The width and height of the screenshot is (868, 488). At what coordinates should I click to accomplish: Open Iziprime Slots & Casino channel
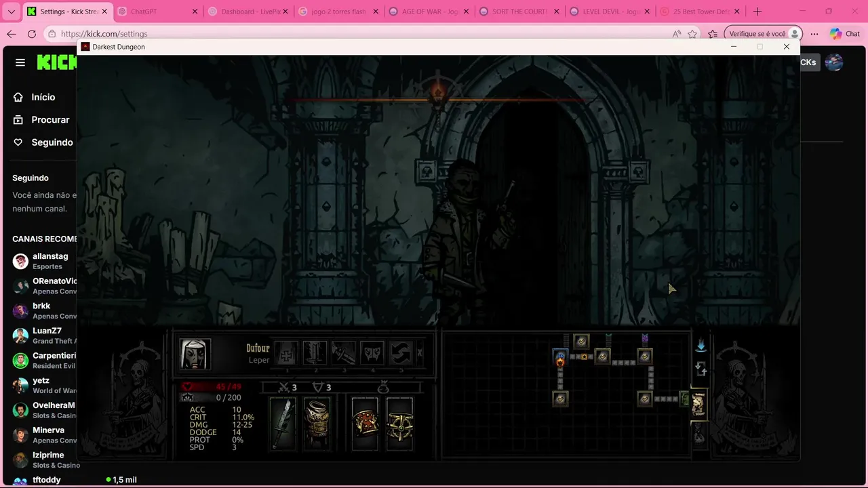point(46,460)
